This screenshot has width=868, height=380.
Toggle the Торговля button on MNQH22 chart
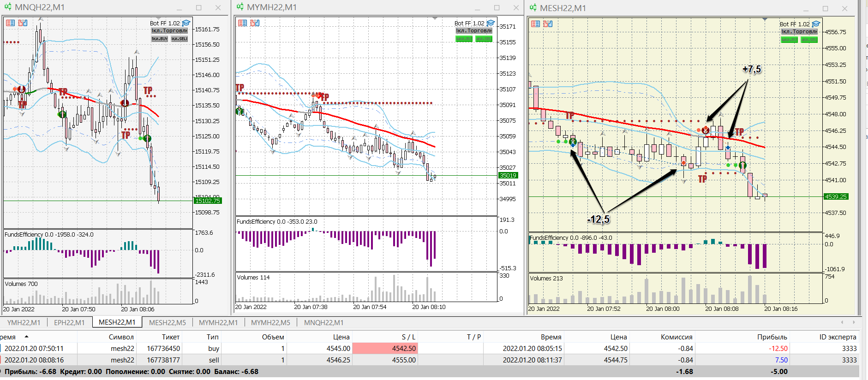tap(169, 31)
